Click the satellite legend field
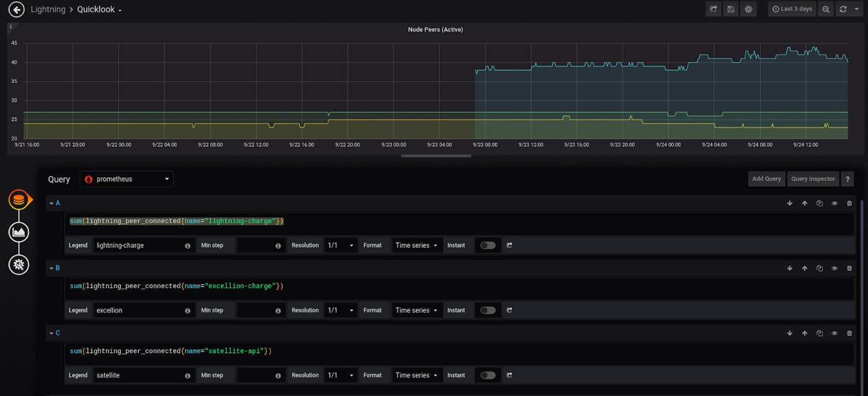 (144, 376)
